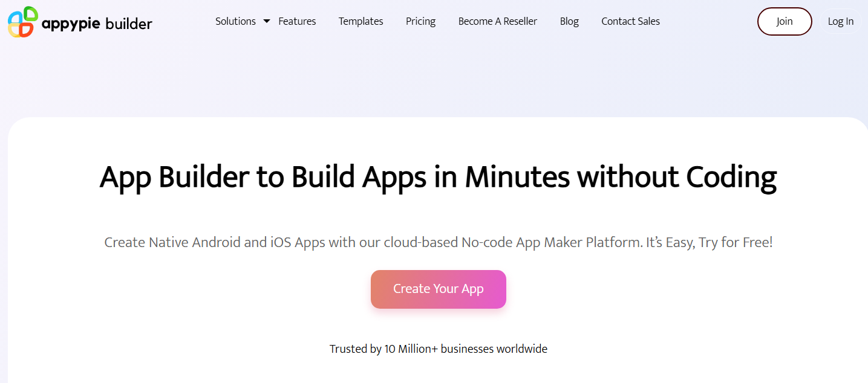The width and height of the screenshot is (868, 383).
Task: Click 'No-code App Maker Platform' in the subheading
Action: coord(550,243)
